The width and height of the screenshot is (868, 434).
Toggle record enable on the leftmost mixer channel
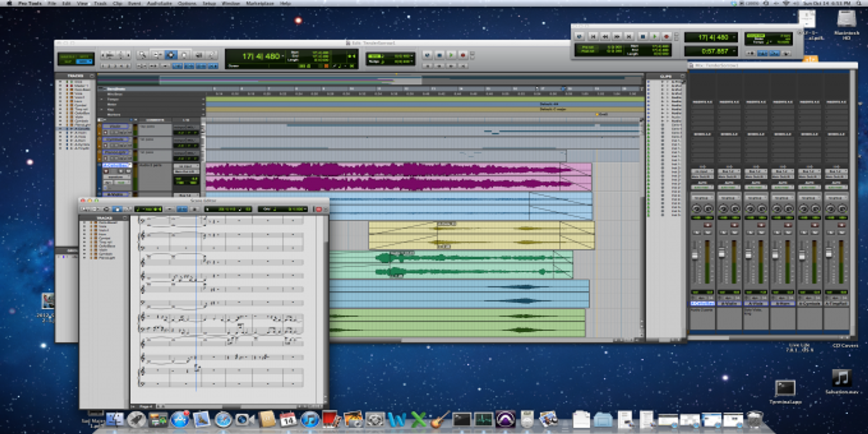tap(707, 225)
